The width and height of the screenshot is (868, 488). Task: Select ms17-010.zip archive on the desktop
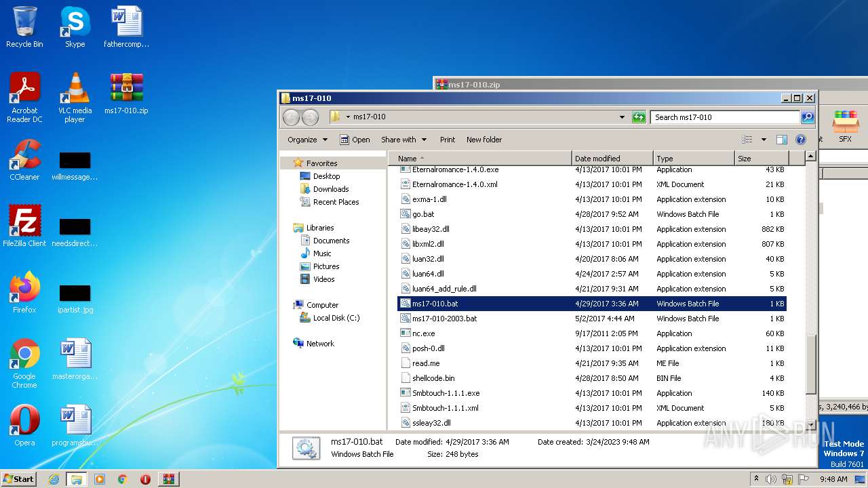click(126, 94)
